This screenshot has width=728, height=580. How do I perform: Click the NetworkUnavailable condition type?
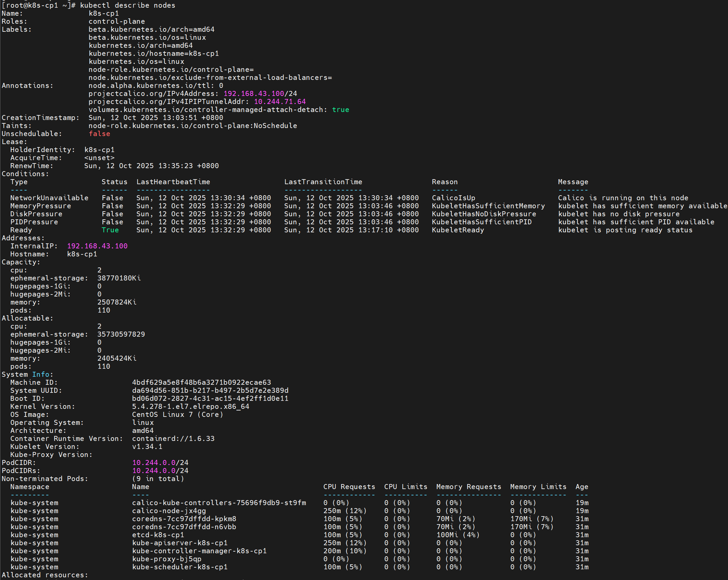tap(49, 198)
